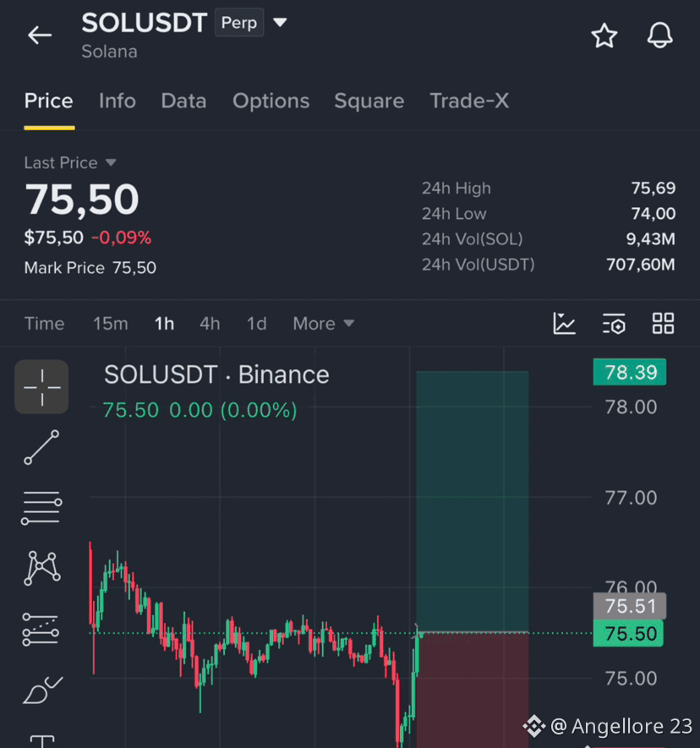Click the 24h Vol(USDT) value 707,60M
The image size is (700, 748).
pyautogui.click(x=641, y=265)
